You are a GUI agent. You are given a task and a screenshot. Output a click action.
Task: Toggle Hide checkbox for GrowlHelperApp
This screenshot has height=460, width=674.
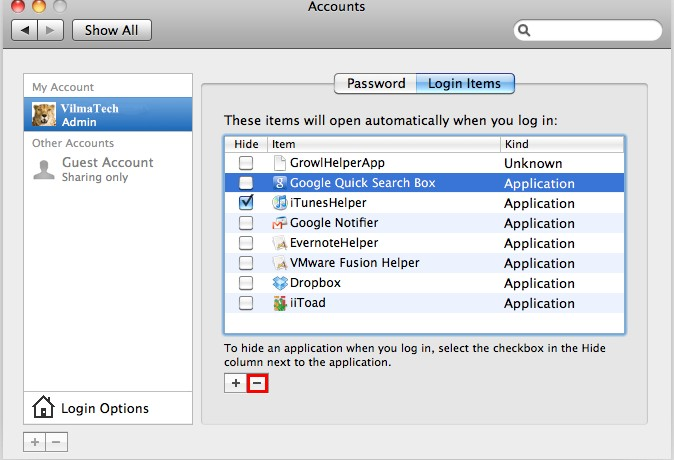coord(246,163)
